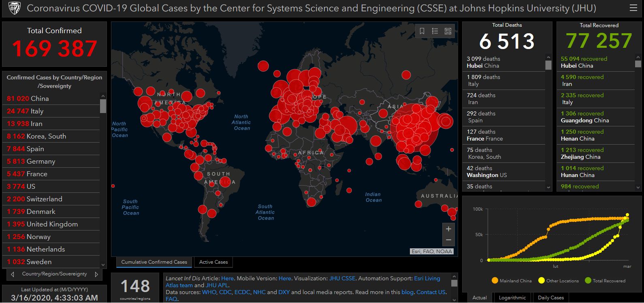Image resolution: width=644 pixels, height=303 pixels.
Task: Click the Esri, FAO, NOAA attribution
Action: point(432,252)
